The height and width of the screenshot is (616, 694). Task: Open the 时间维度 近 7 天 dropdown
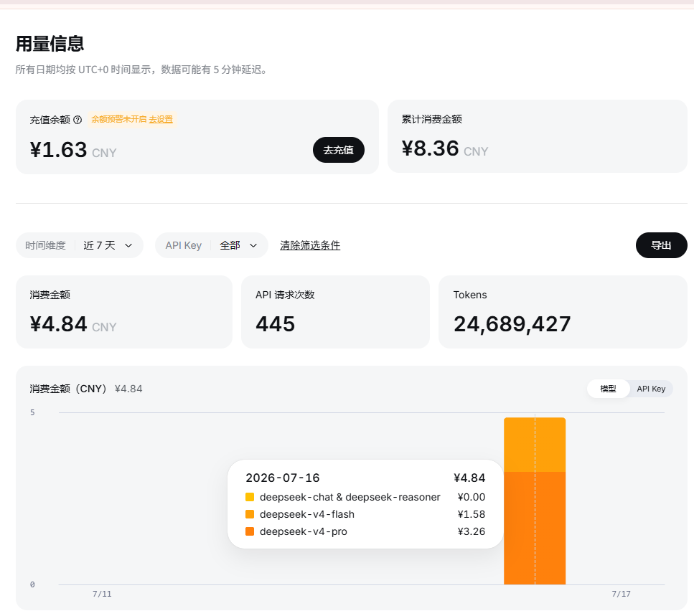tap(80, 245)
